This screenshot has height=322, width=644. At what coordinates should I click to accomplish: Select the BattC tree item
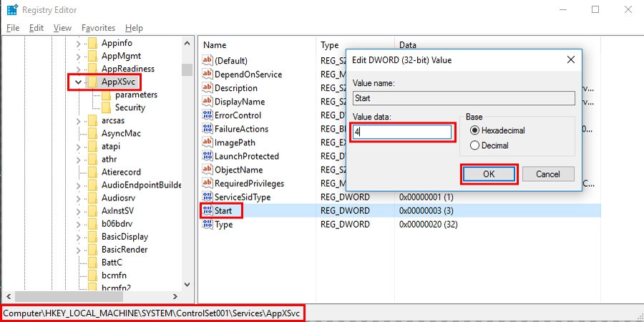(112, 263)
